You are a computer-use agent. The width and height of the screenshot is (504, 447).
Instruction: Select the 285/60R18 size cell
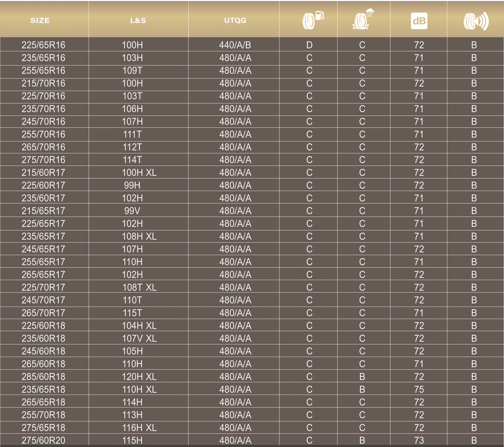click(x=43, y=377)
